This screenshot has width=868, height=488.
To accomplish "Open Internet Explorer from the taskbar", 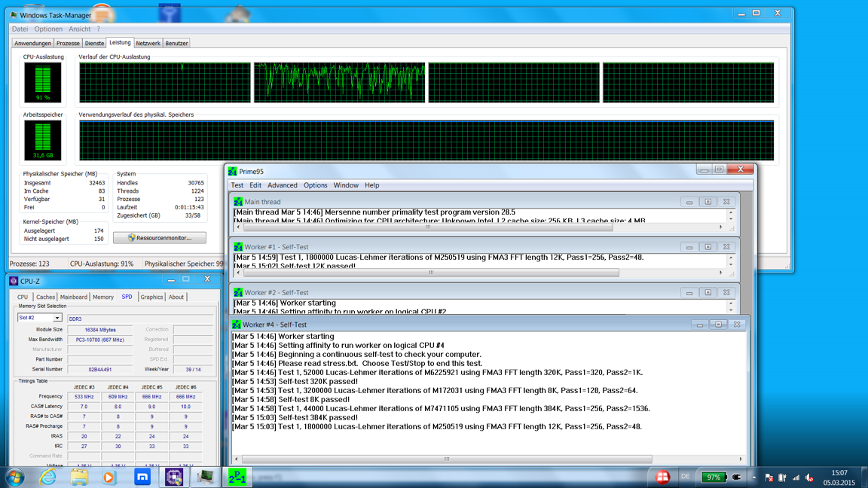I will click(47, 477).
